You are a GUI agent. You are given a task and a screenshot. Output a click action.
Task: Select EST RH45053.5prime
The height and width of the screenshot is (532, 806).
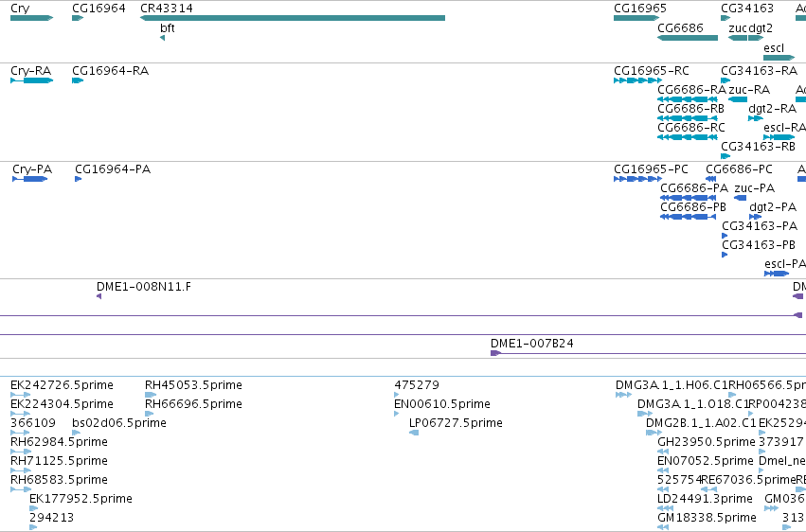193,385
